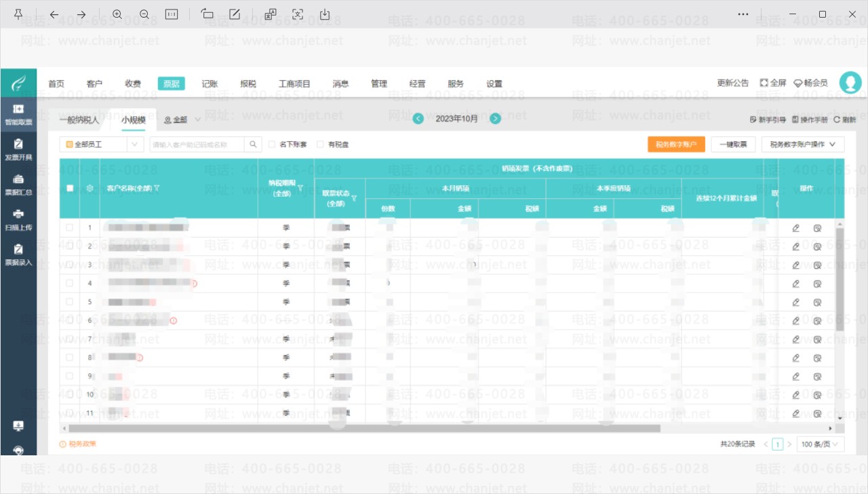The height and width of the screenshot is (494, 868).
Task: Extract text with the OCR icon
Action: coord(298,14)
